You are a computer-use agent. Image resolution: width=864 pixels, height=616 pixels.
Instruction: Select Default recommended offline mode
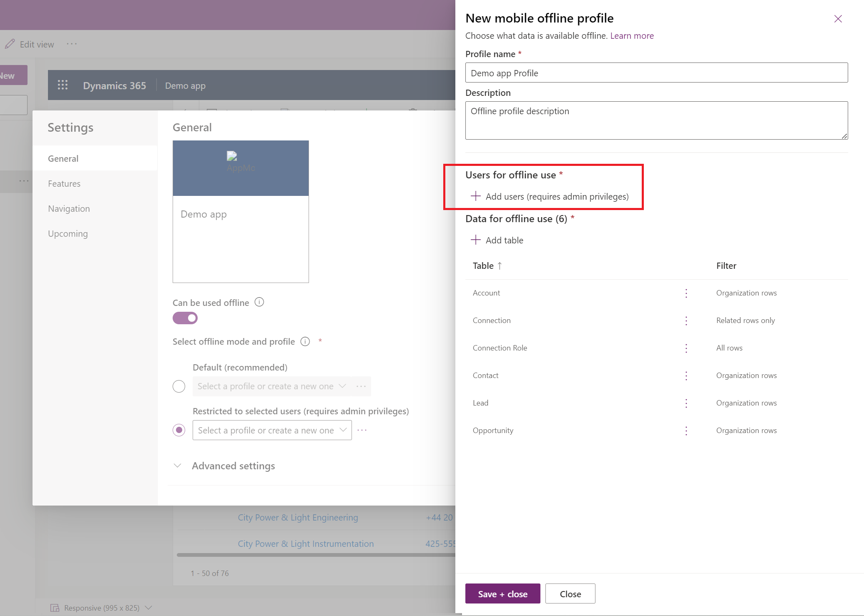click(179, 386)
